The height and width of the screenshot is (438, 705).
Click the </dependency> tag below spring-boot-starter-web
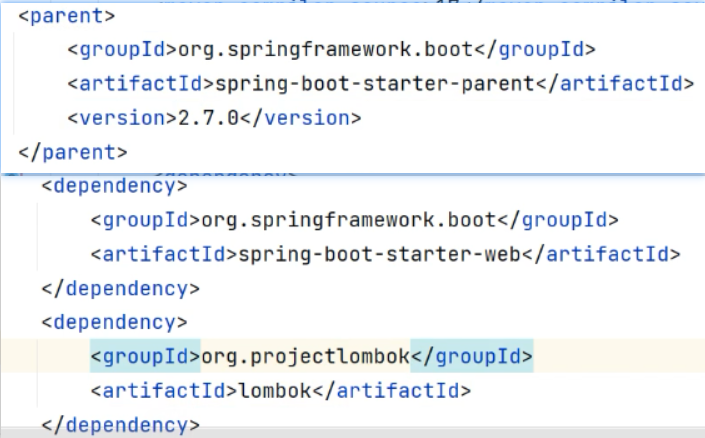tap(120, 289)
